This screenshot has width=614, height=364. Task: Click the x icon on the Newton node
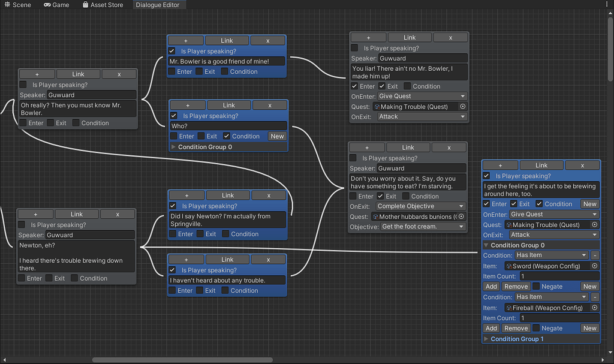coord(118,214)
